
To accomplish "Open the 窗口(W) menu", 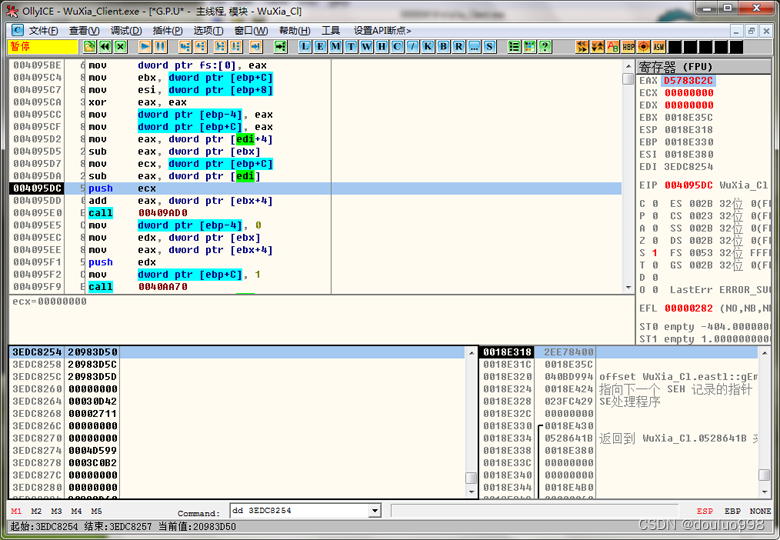I will pos(251,31).
